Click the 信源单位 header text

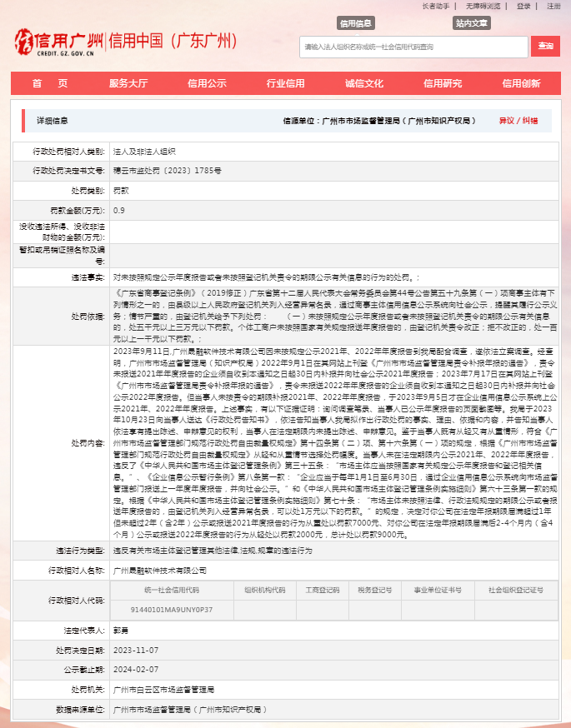[x=380, y=121]
